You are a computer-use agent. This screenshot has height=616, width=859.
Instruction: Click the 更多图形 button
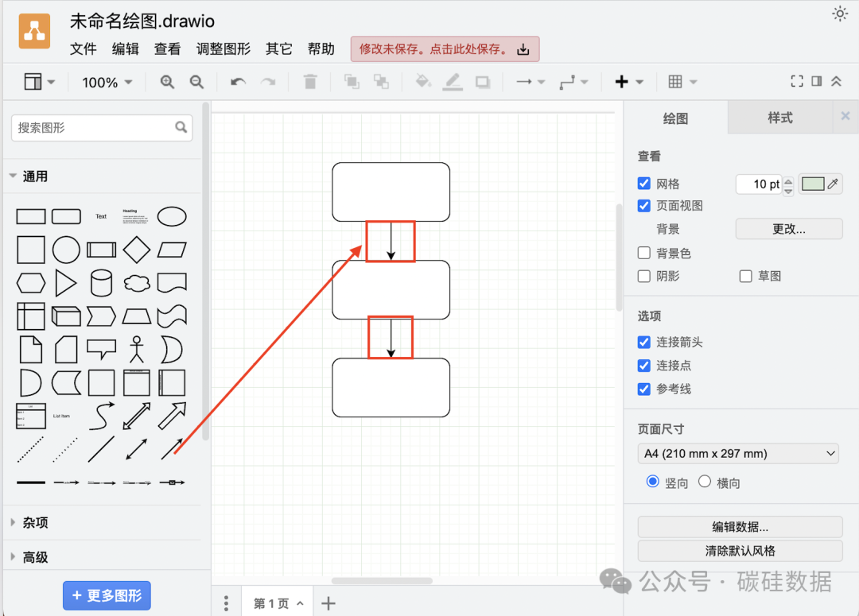(107, 595)
